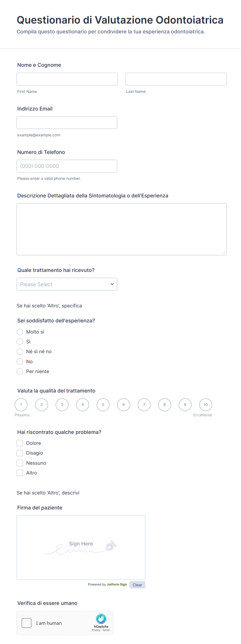
Task: Enable the Nessuno checkbox
Action: (20, 463)
